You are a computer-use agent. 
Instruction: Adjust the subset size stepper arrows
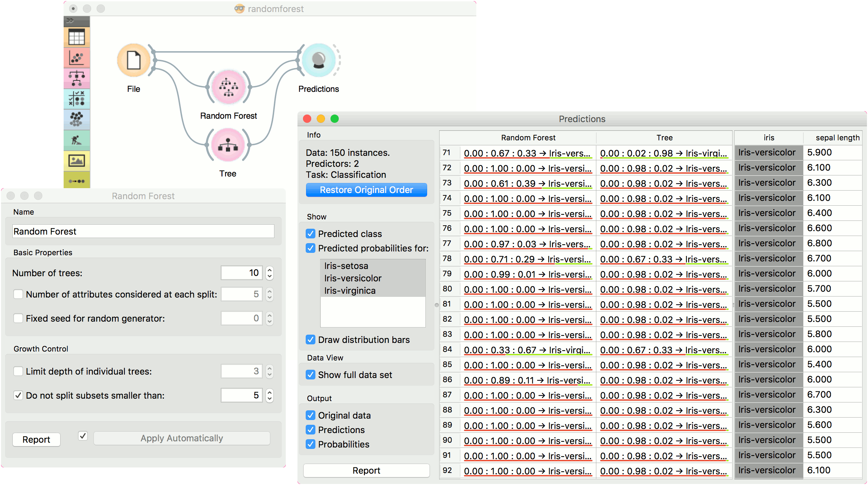click(x=270, y=395)
